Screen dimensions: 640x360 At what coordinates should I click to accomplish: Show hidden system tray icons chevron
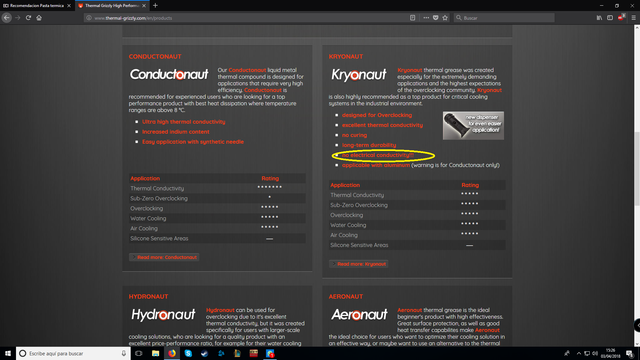578,353
